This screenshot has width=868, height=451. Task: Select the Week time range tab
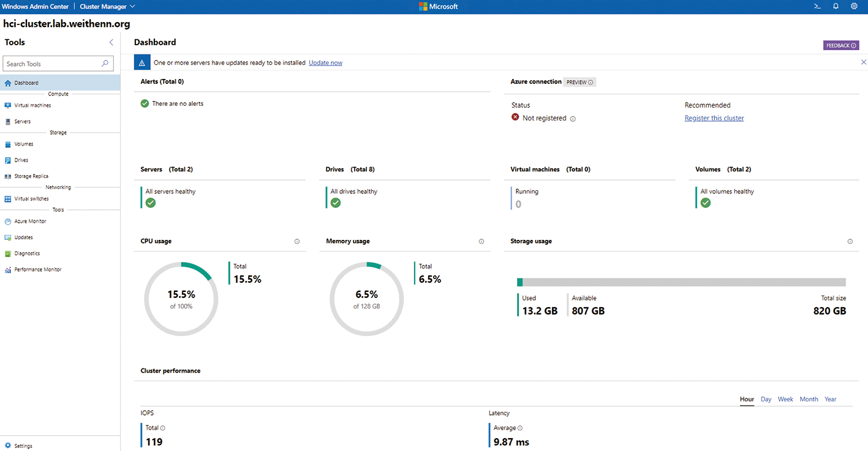point(785,399)
